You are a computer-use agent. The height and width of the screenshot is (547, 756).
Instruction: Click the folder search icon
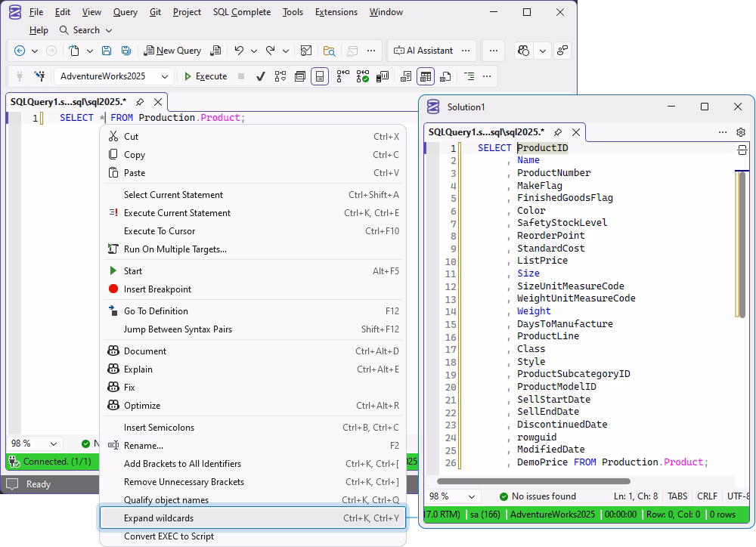330,51
